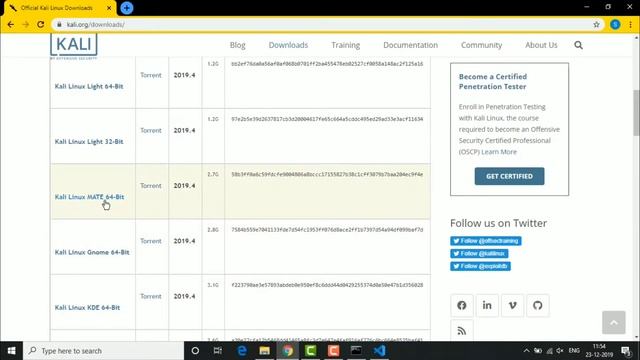This screenshot has height=360, width=640.
Task: Click Torrent for Kali Linux Light 32-Bit
Action: tap(151, 130)
